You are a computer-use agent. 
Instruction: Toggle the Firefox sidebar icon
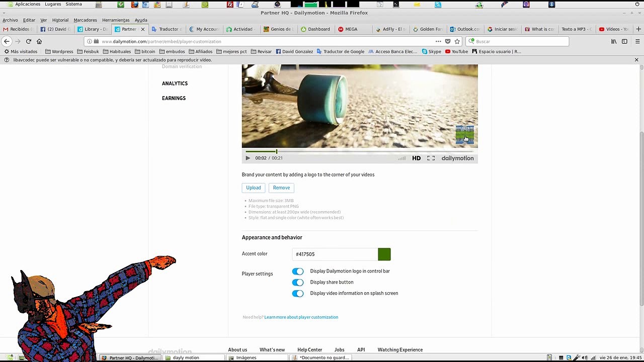point(624,41)
